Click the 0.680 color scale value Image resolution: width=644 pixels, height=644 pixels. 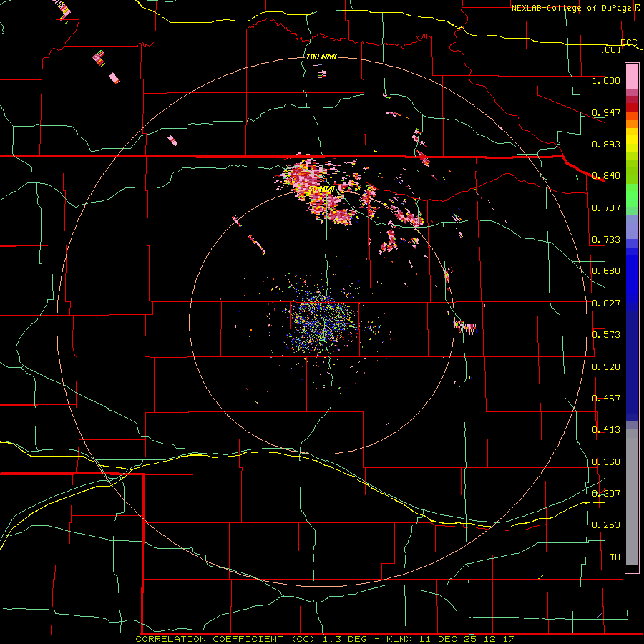[606, 271]
